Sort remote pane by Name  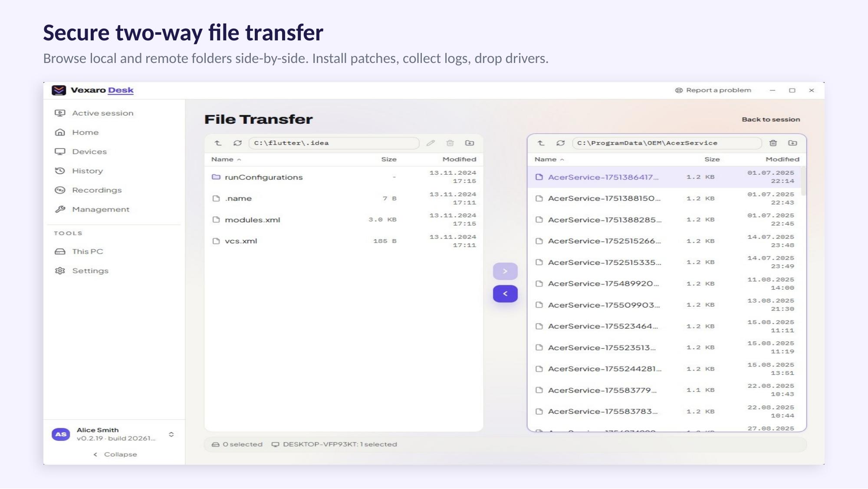tap(549, 159)
